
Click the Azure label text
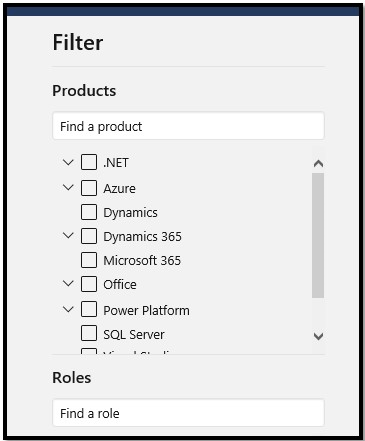[119, 189]
